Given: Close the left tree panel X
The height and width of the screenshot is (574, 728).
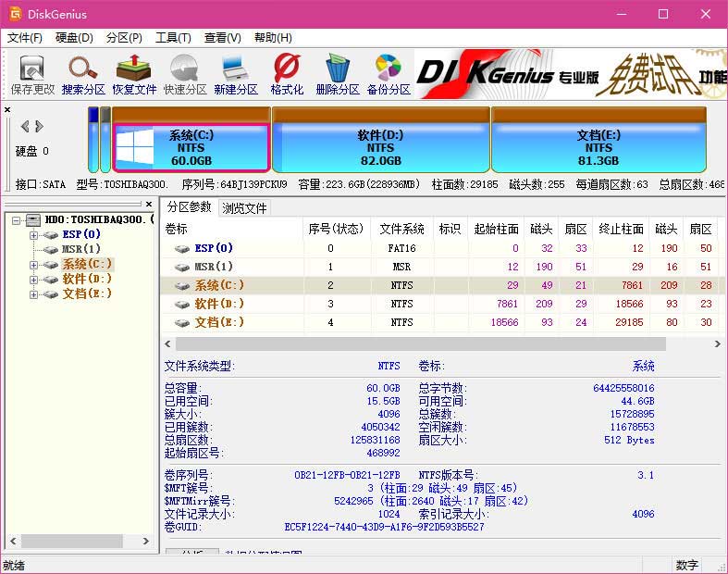Looking at the screenshot, I should click(149, 204).
